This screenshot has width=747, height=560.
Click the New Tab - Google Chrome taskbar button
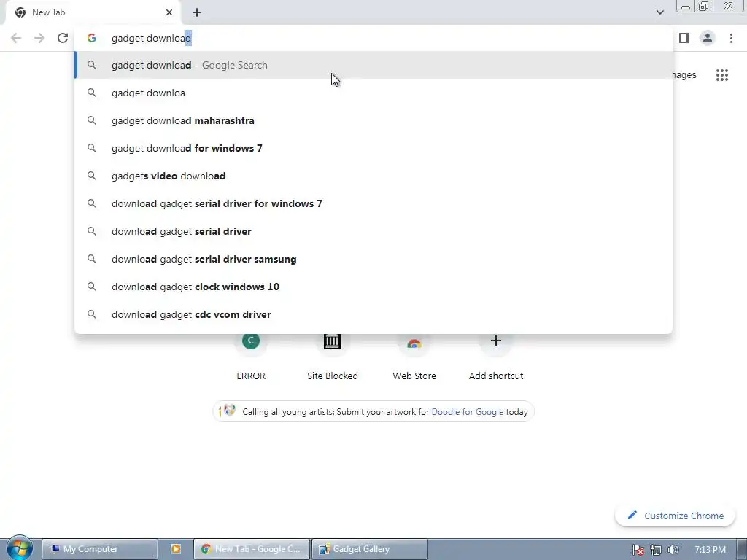point(252,549)
